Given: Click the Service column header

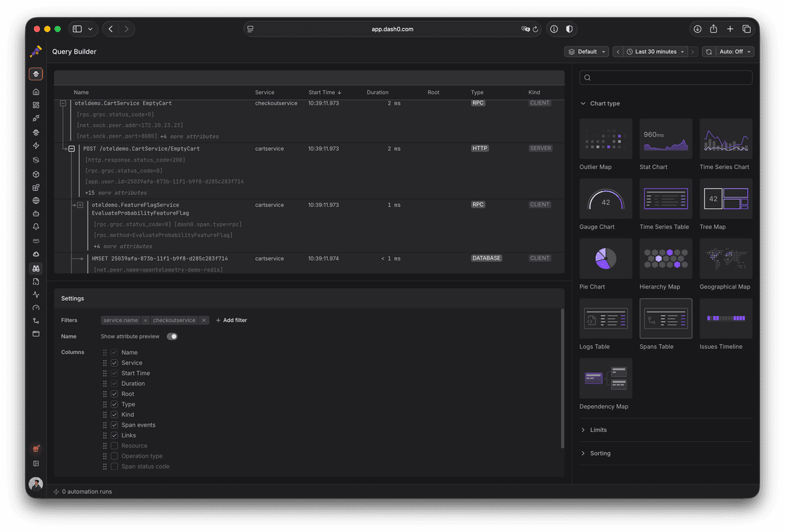Looking at the screenshot, I should pos(265,92).
